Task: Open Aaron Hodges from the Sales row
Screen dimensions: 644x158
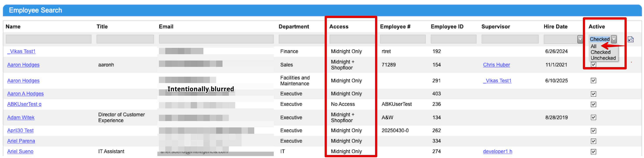Action: click(23, 65)
